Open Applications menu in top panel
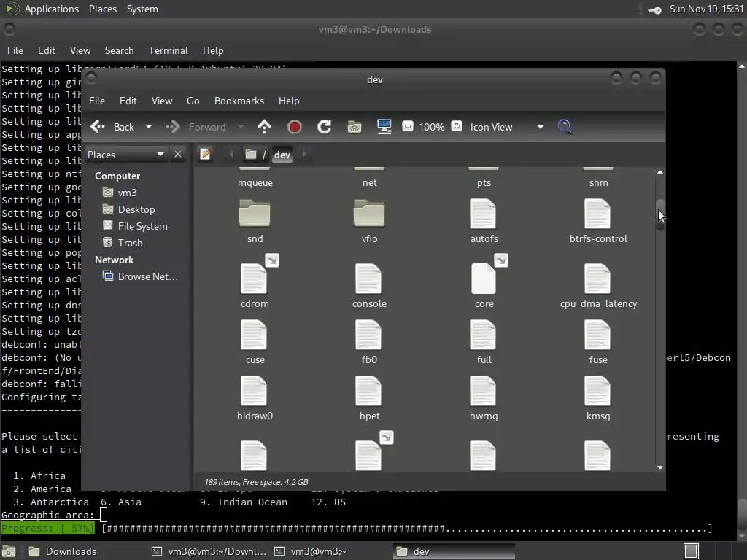The image size is (747, 560). point(52,9)
